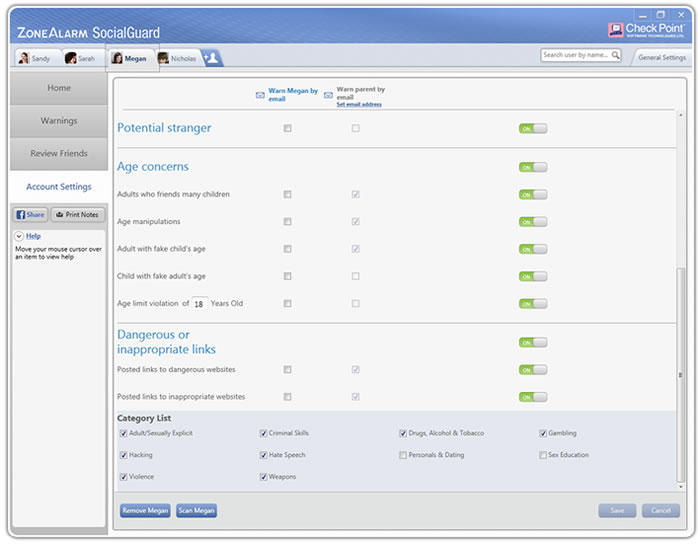Click Megan's avatar picture

click(117, 58)
